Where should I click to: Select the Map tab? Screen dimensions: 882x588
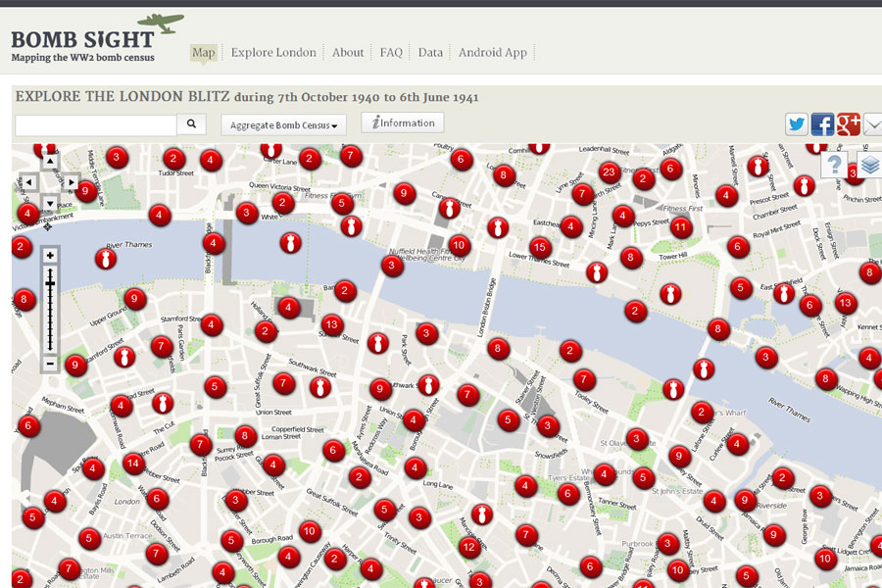[x=203, y=52]
